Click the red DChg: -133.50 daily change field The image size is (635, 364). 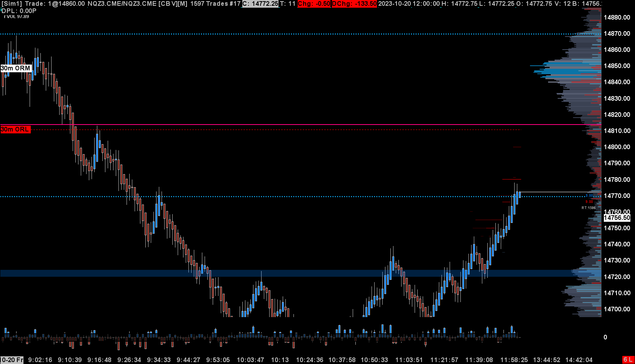[354, 4]
